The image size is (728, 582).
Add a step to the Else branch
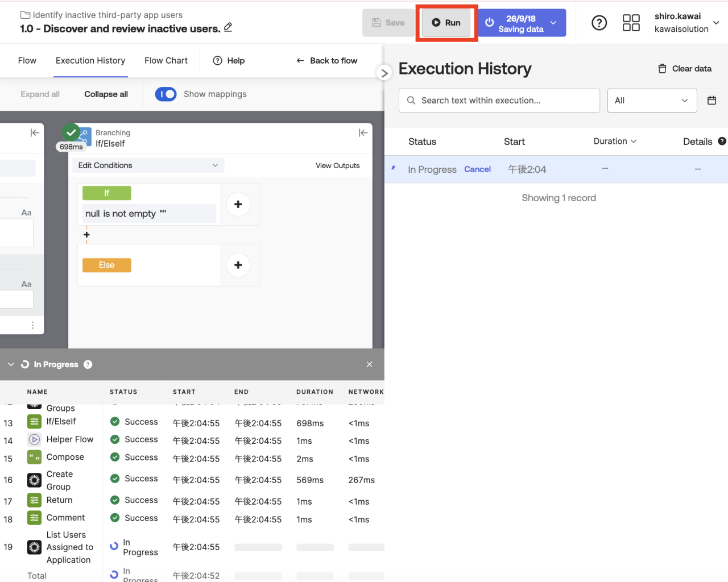point(238,265)
